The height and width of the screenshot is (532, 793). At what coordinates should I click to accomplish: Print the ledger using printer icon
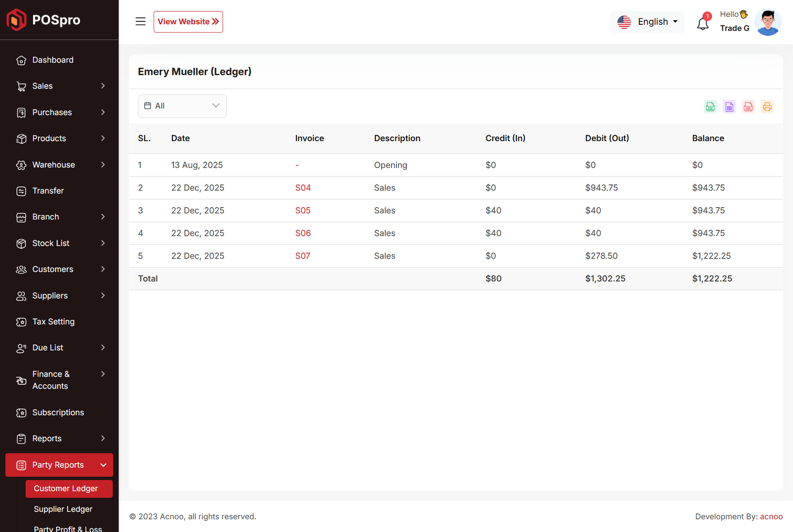(767, 106)
